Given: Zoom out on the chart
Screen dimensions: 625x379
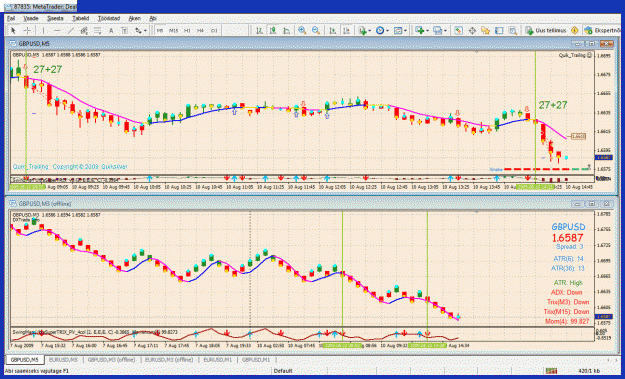Looking at the screenshot, I should pos(316,31).
